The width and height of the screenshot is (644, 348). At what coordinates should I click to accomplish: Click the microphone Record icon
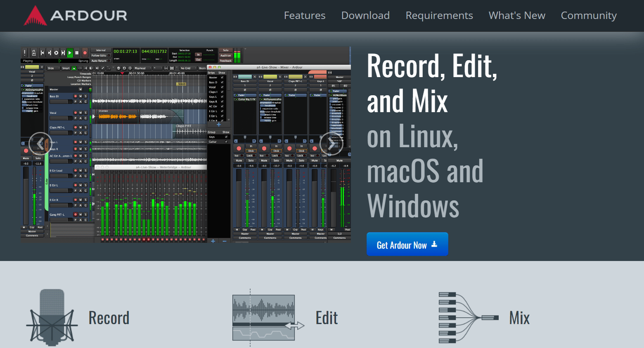[x=52, y=317]
